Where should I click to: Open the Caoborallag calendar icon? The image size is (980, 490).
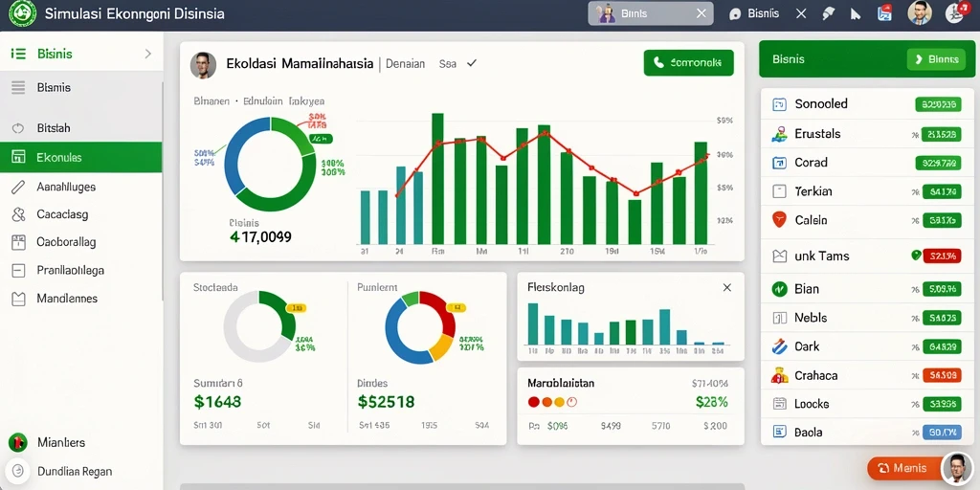coord(18,242)
